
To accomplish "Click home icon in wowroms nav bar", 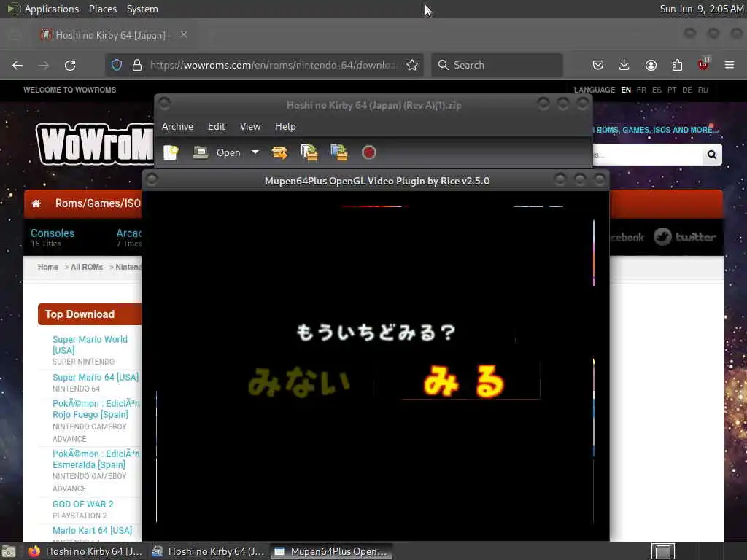I will tap(36, 204).
